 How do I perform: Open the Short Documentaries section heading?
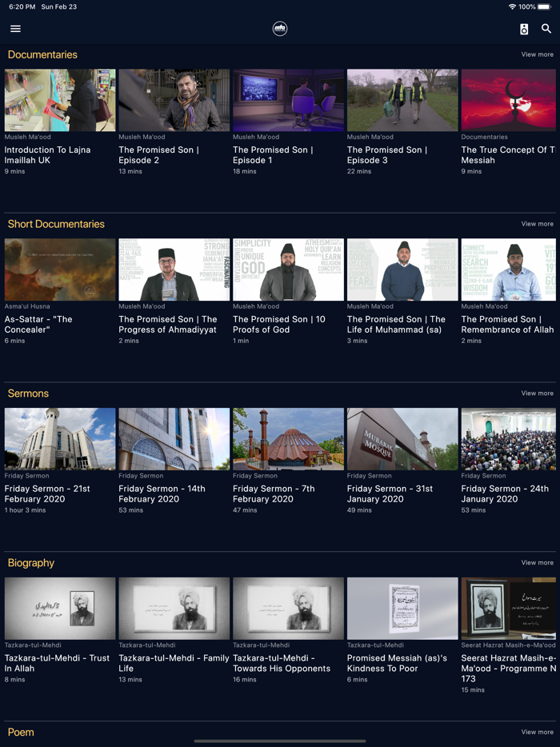56,224
